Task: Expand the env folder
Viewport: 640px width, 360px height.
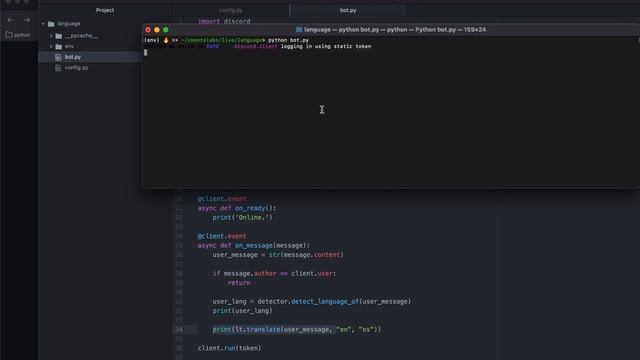Action: click(51, 47)
